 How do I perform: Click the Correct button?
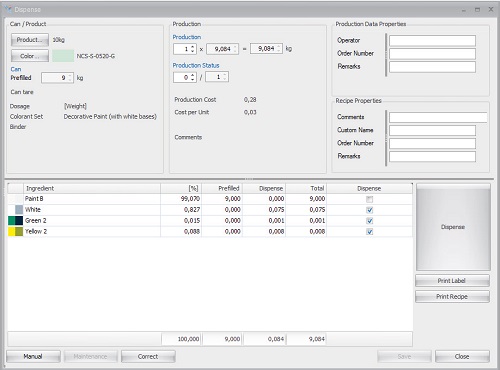[148, 356]
